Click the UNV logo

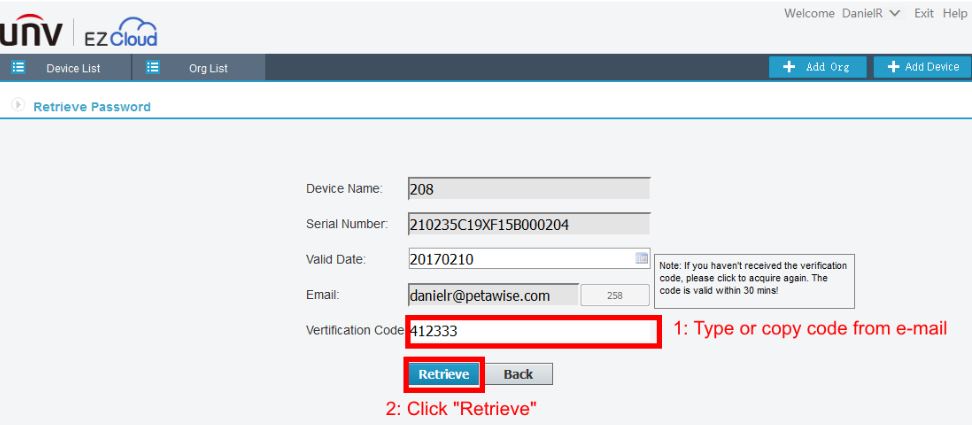tap(32, 34)
